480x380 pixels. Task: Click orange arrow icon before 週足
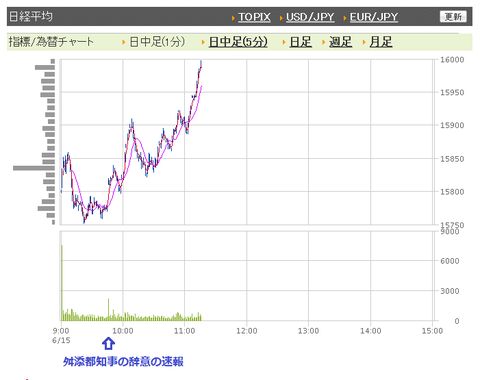tap(323, 42)
